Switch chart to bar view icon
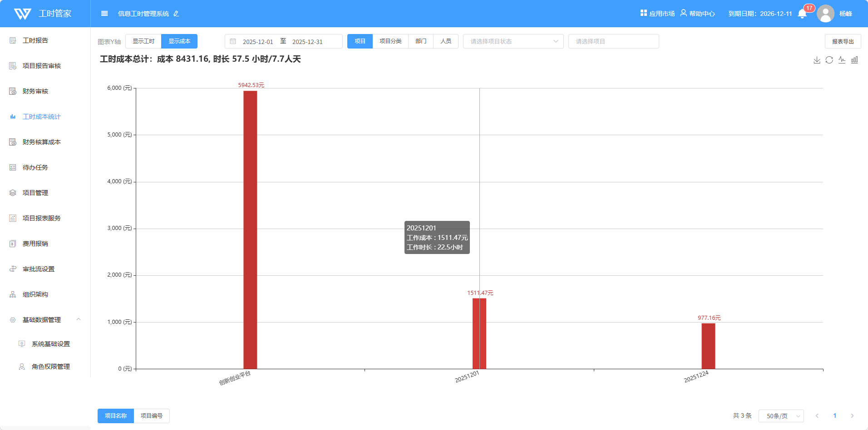 coord(854,60)
